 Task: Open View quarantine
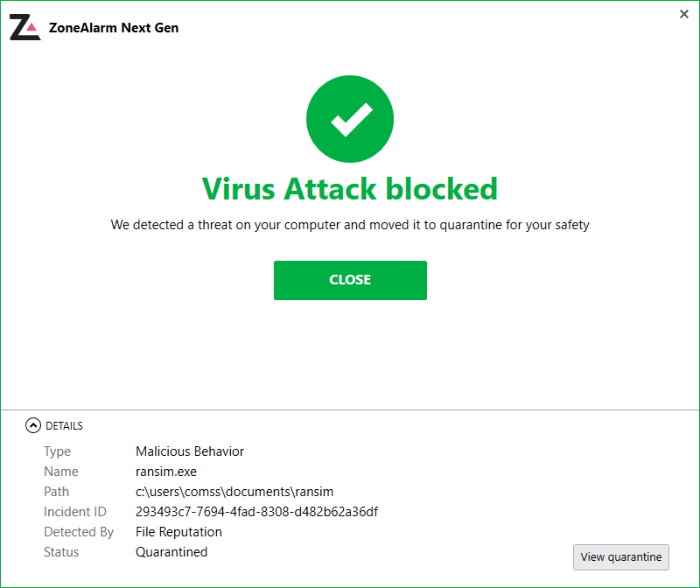621,557
